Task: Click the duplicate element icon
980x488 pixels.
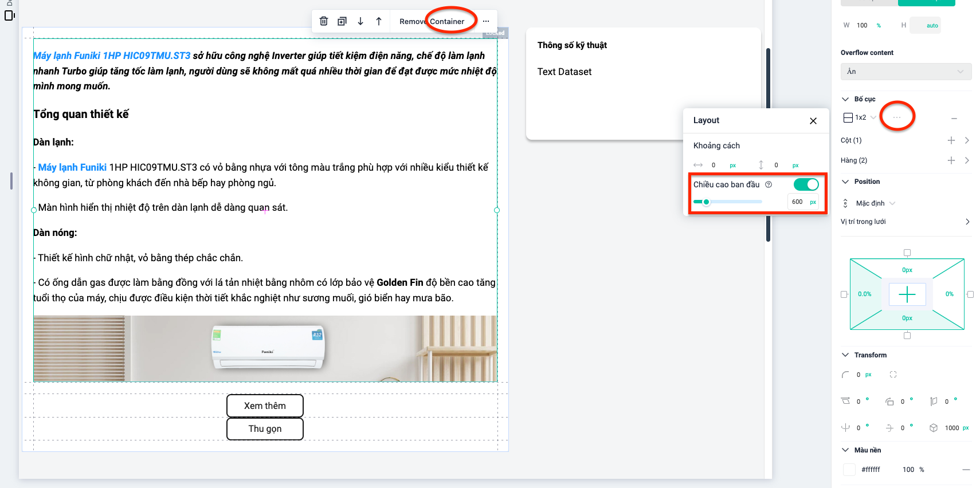Action: tap(342, 21)
